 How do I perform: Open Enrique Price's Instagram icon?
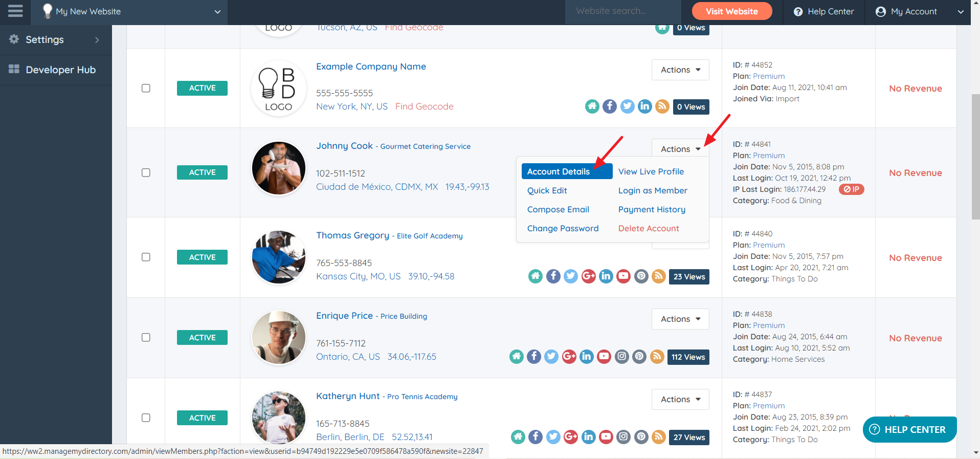coord(622,357)
